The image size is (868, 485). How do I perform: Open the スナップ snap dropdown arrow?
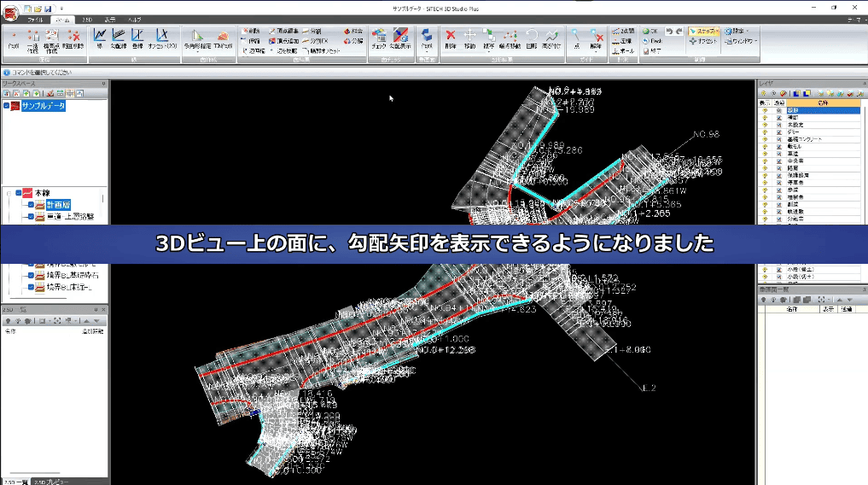coord(718,31)
